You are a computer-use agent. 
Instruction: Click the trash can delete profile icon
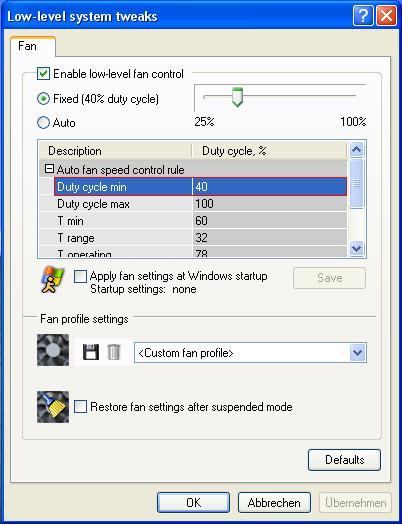114,352
